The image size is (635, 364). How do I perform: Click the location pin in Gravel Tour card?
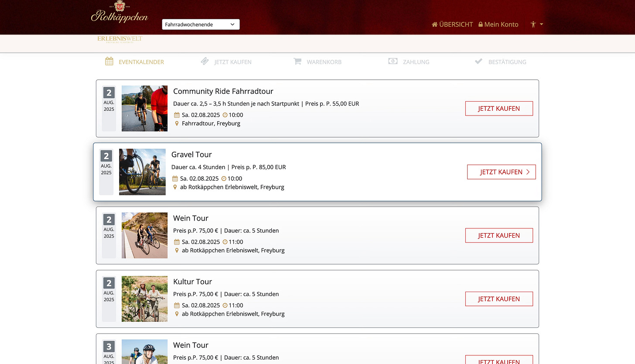175,187
